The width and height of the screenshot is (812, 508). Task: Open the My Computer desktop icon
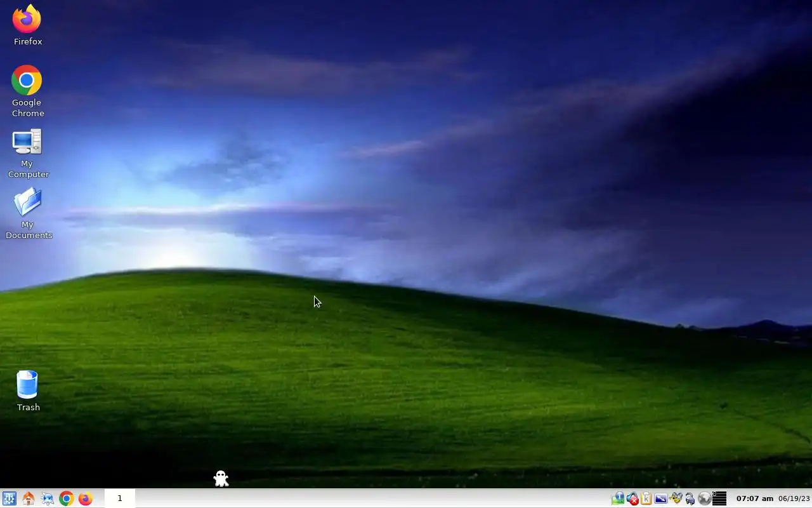28,154
